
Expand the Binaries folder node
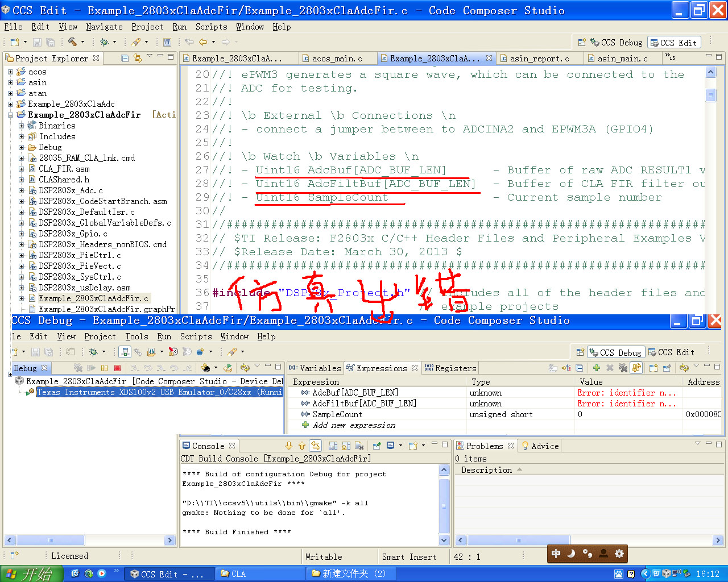pos(21,126)
